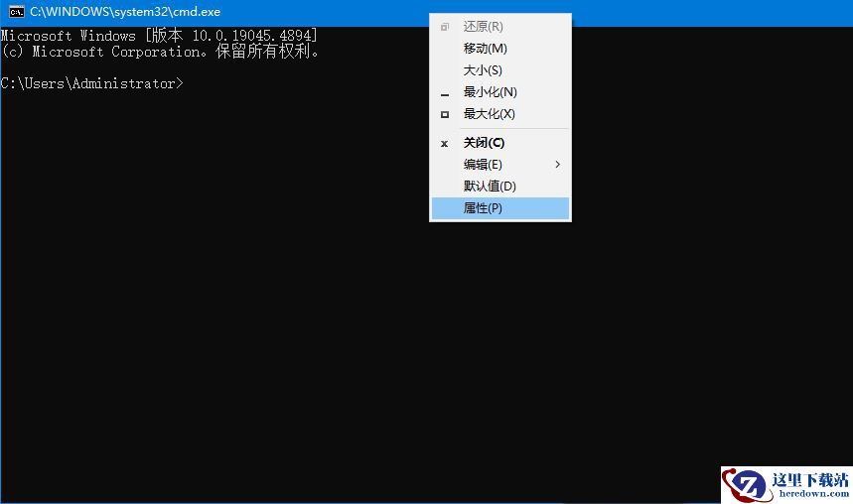Image resolution: width=853 pixels, height=504 pixels.
Task: Open 属性(P) console properties
Action: point(499,208)
